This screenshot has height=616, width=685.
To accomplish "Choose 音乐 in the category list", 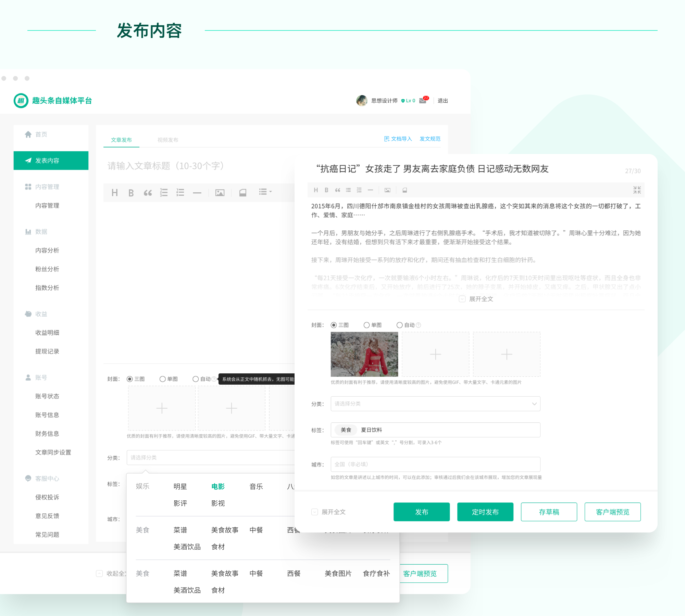I will click(x=256, y=487).
